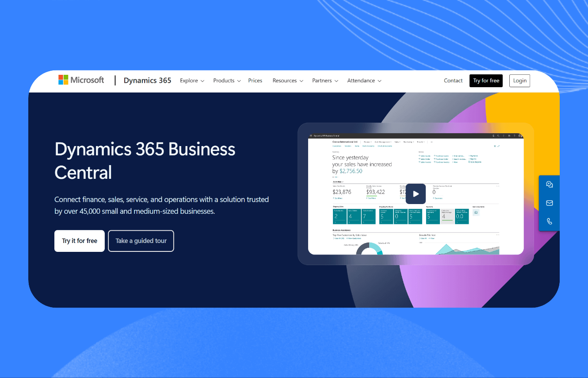Click the Microsoft logo
This screenshot has width=588, height=378.
point(81,80)
